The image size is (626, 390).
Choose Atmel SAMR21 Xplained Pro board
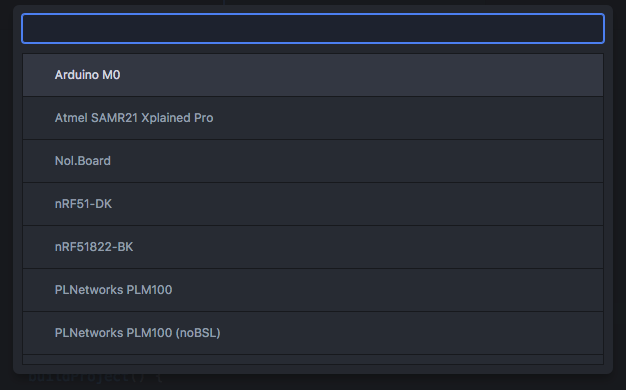pos(313,118)
